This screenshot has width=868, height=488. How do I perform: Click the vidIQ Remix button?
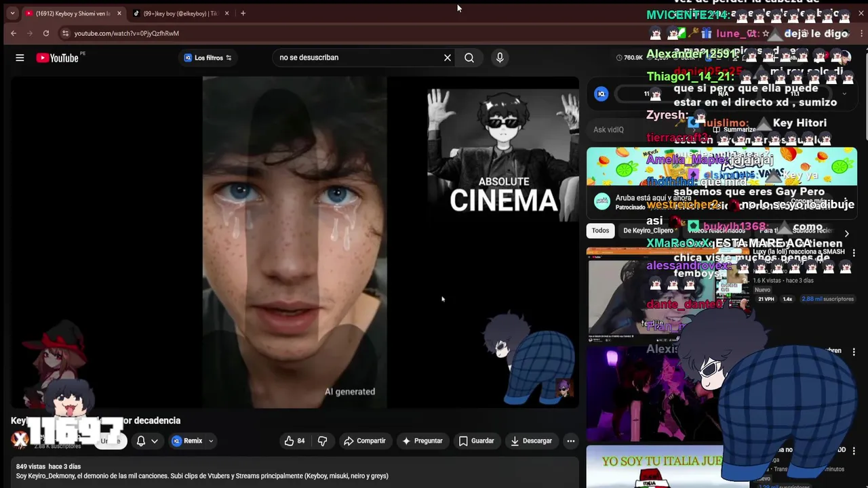(x=187, y=441)
